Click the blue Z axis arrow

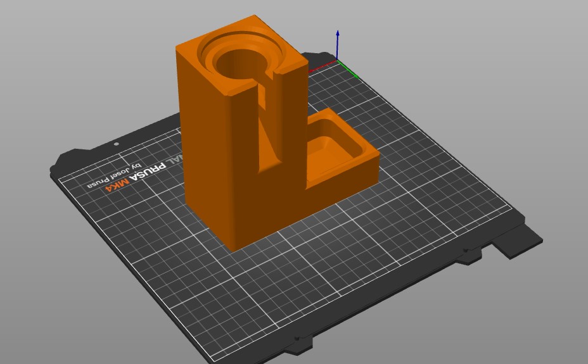click(338, 45)
